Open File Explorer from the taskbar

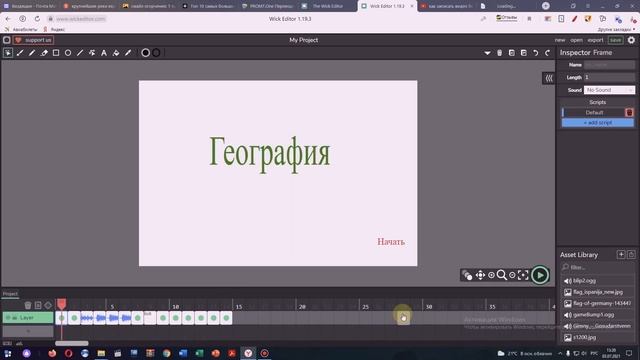pos(101,353)
